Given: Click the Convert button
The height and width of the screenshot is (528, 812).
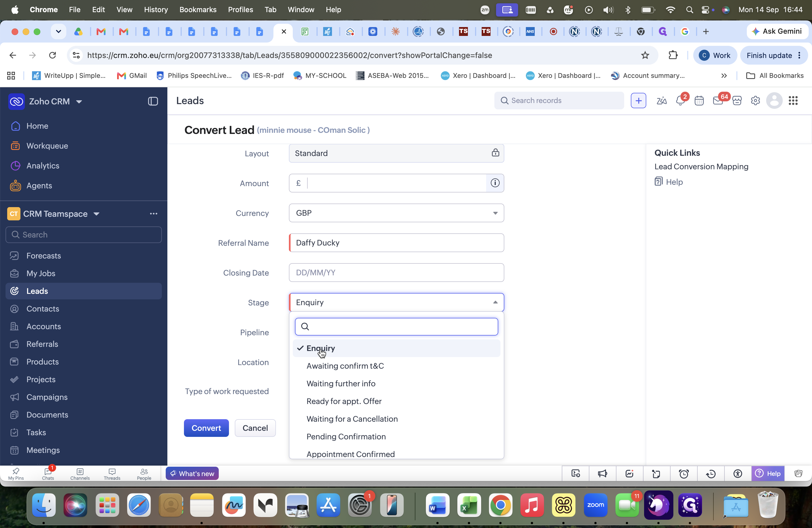Looking at the screenshot, I should 206,428.
